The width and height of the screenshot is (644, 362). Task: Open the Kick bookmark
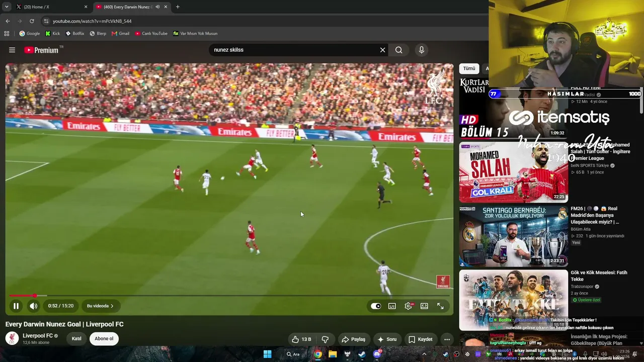point(53,34)
